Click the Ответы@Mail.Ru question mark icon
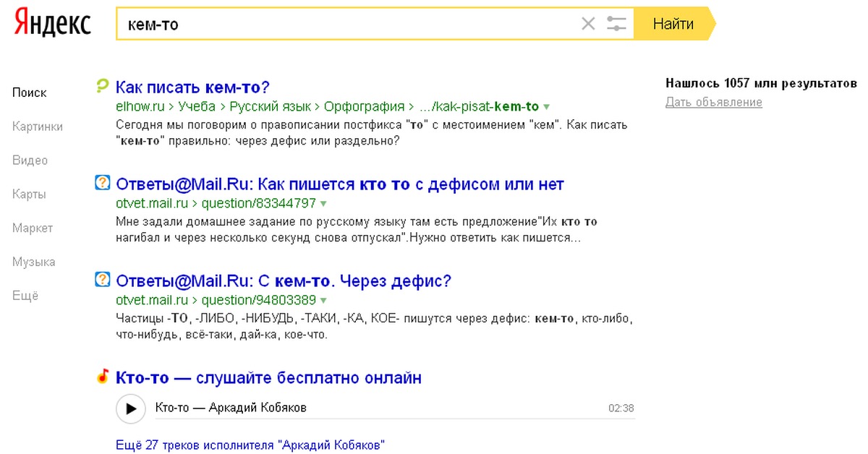The height and width of the screenshot is (454, 868). (x=103, y=184)
